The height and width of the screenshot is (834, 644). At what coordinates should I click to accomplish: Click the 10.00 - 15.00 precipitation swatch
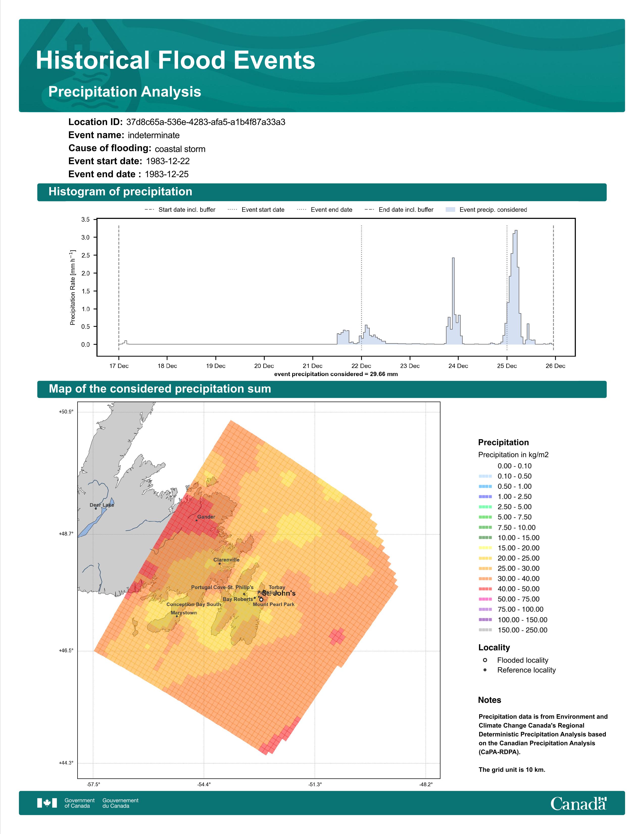(x=485, y=538)
